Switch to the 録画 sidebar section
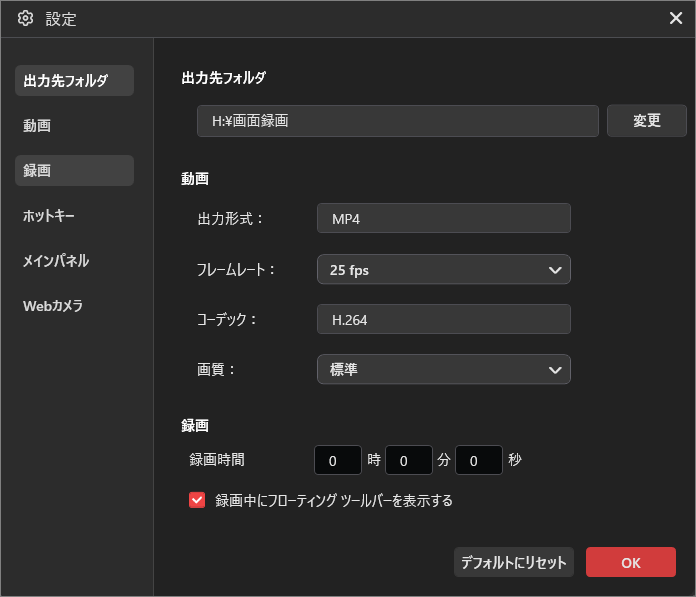This screenshot has width=696, height=597. click(x=74, y=170)
